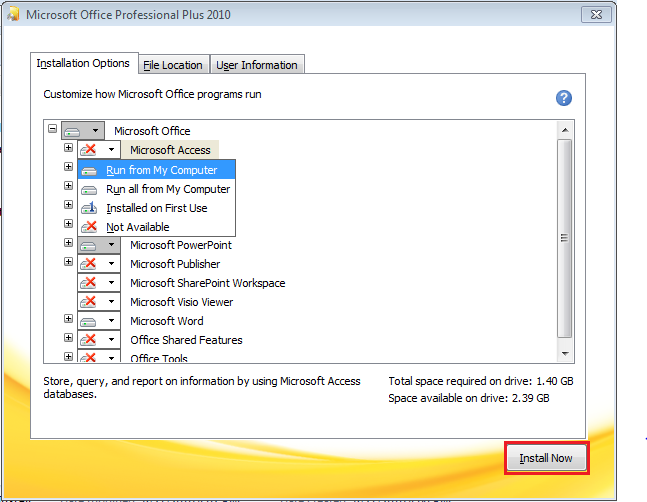The image size is (647, 502).
Task: Click the blue help question mark icon
Action: (x=564, y=98)
